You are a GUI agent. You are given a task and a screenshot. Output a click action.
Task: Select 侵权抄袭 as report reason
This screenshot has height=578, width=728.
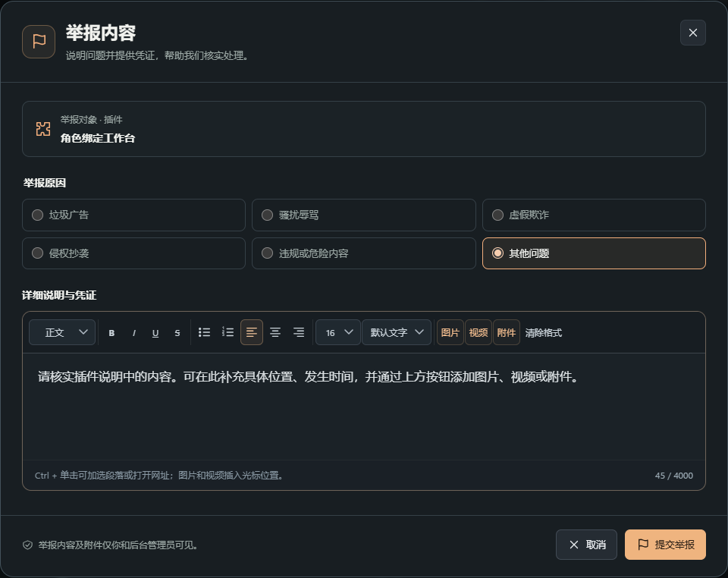tap(133, 253)
